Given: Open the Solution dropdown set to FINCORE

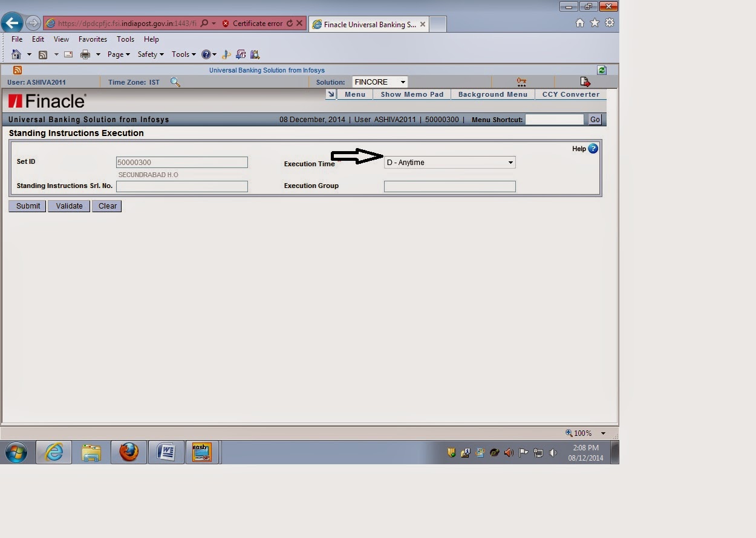Looking at the screenshot, I should pos(402,82).
